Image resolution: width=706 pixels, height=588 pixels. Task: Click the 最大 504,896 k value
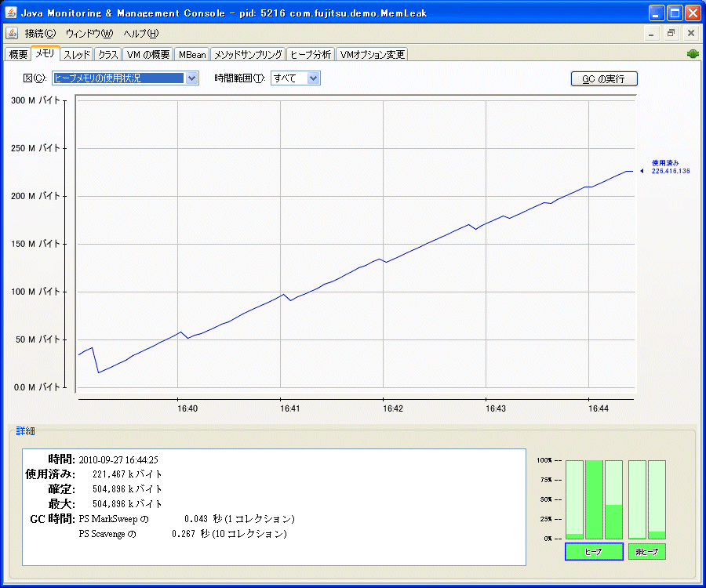127,504
